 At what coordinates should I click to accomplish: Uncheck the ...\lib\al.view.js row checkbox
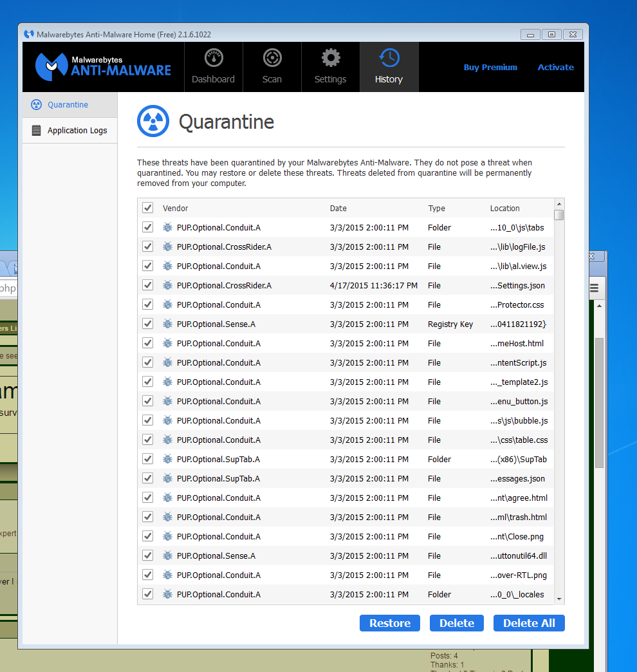[148, 266]
